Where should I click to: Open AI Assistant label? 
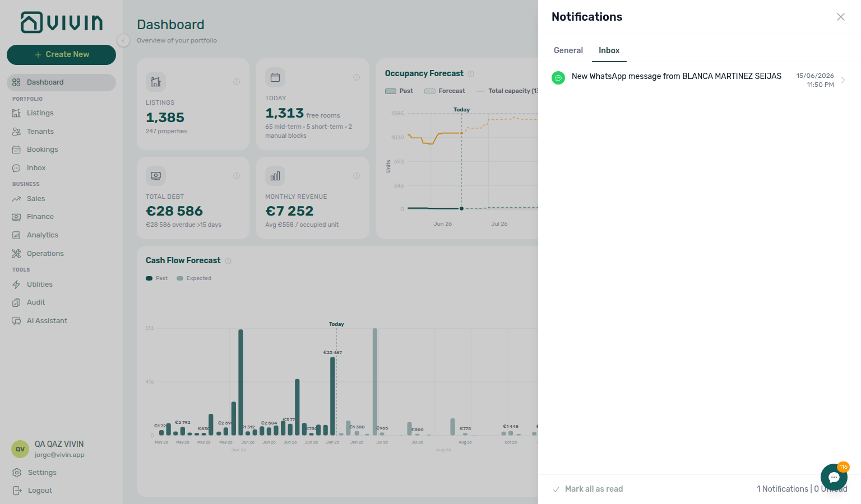(47, 321)
